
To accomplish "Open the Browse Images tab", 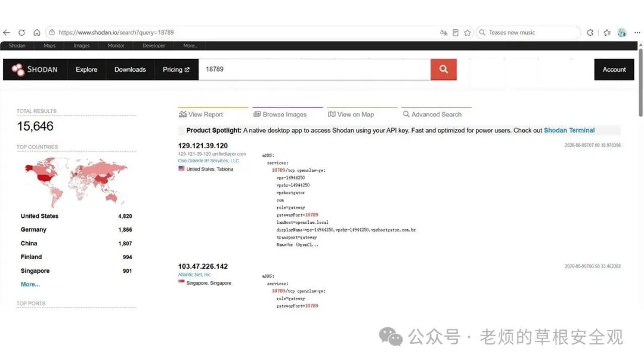I will pos(280,114).
